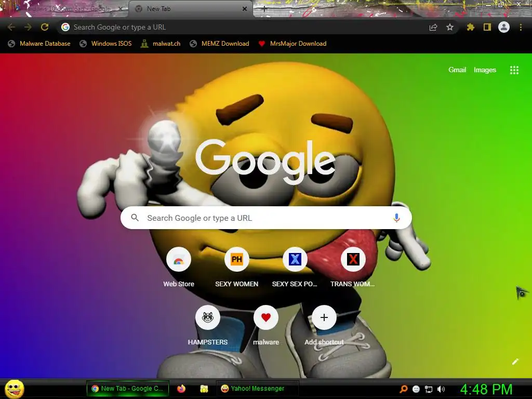Open the Malware Database bookmark
This screenshot has height=399, width=532.
click(39, 44)
